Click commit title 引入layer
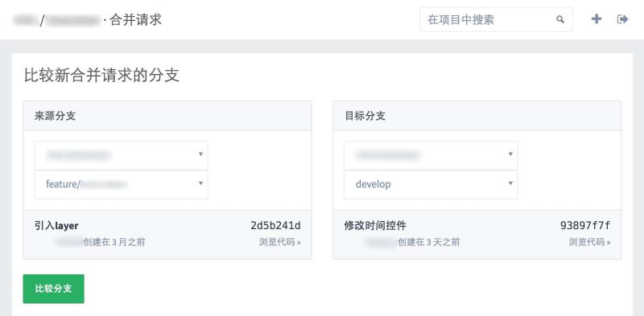Viewport: 644px width, 316px height. (56, 226)
